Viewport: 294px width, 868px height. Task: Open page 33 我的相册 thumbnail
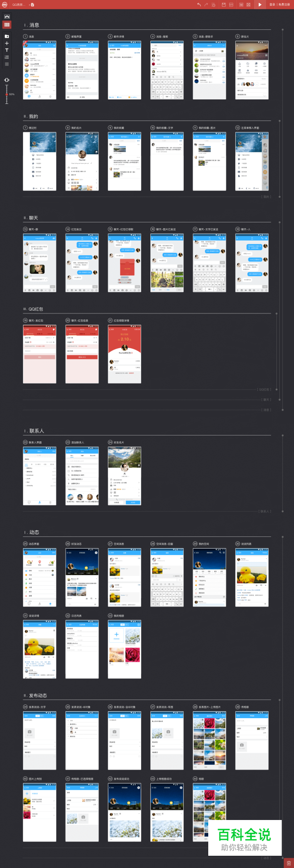coord(124,649)
